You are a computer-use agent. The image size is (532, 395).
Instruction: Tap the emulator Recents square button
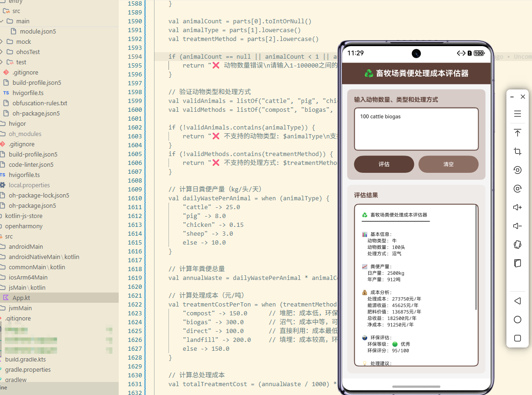(517, 338)
